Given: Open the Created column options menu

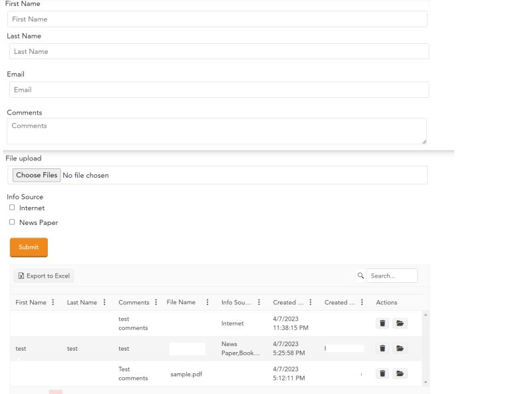Looking at the screenshot, I should (x=310, y=302).
